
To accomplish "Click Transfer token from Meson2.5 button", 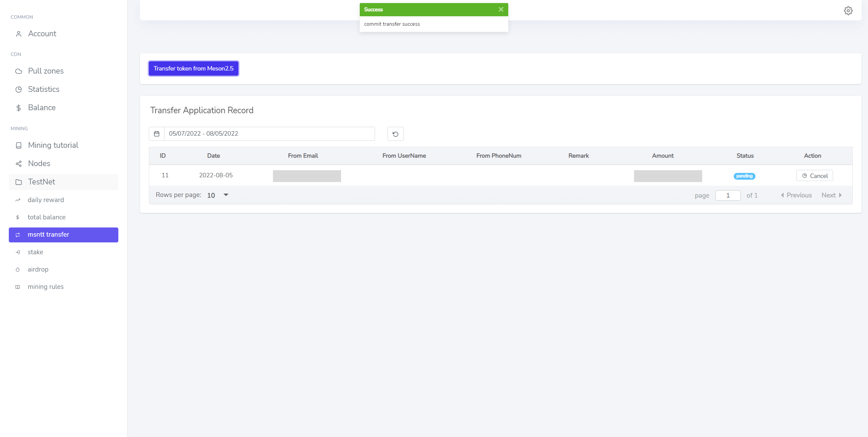I will pyautogui.click(x=194, y=68).
